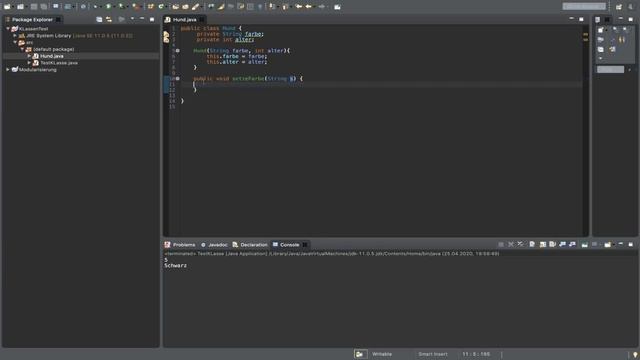This screenshot has width=640, height=360.
Task: Click Smart Insert status bar entry
Action: (x=433, y=354)
